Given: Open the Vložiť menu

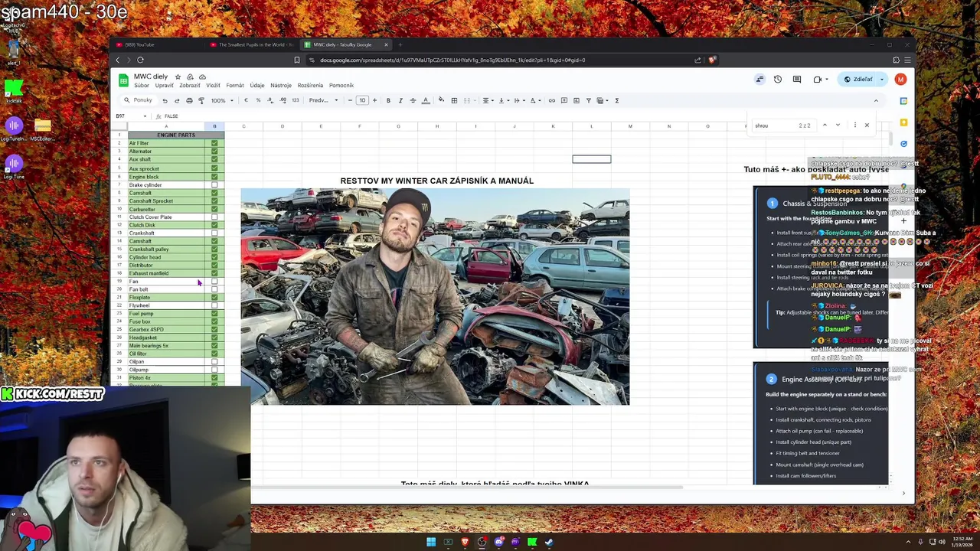Looking at the screenshot, I should (213, 86).
